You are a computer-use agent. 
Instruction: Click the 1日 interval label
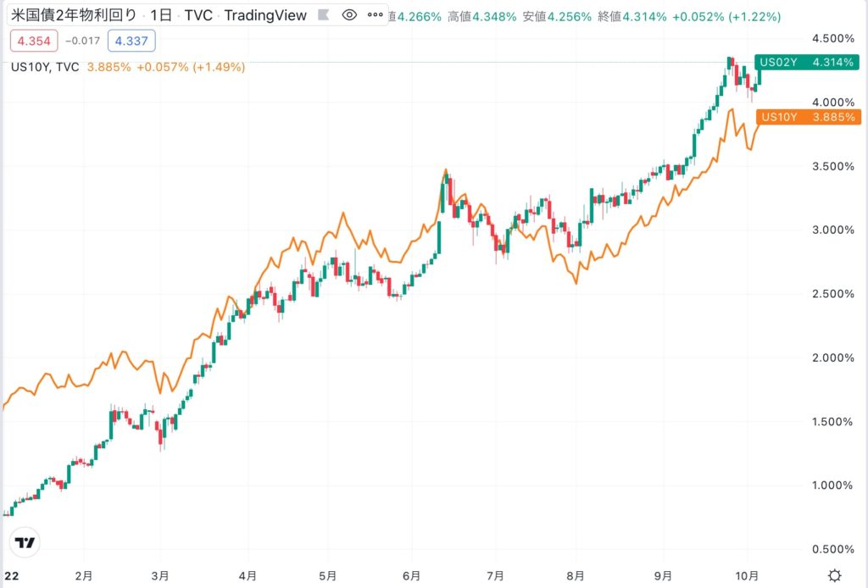162,15
